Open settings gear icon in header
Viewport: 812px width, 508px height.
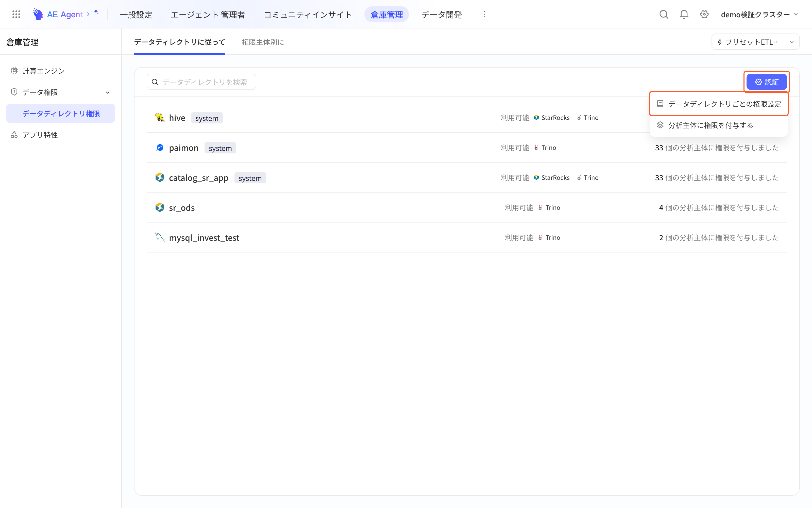point(704,14)
